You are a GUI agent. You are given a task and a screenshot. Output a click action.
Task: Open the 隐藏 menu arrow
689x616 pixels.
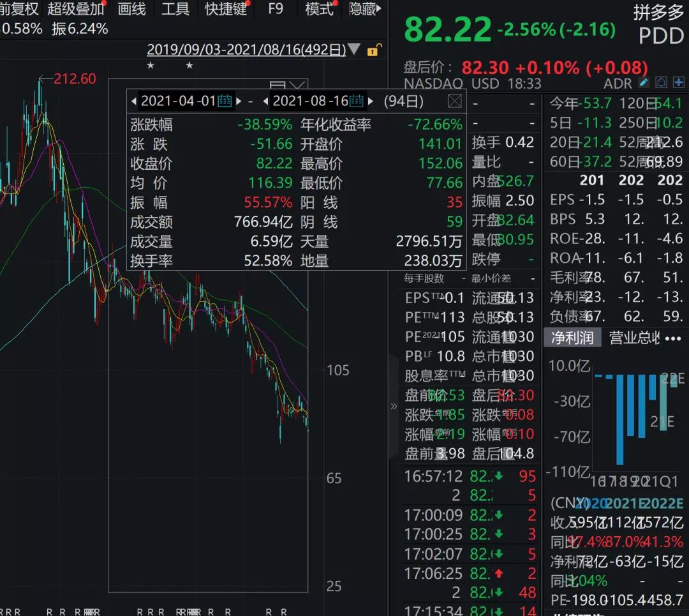click(379, 9)
